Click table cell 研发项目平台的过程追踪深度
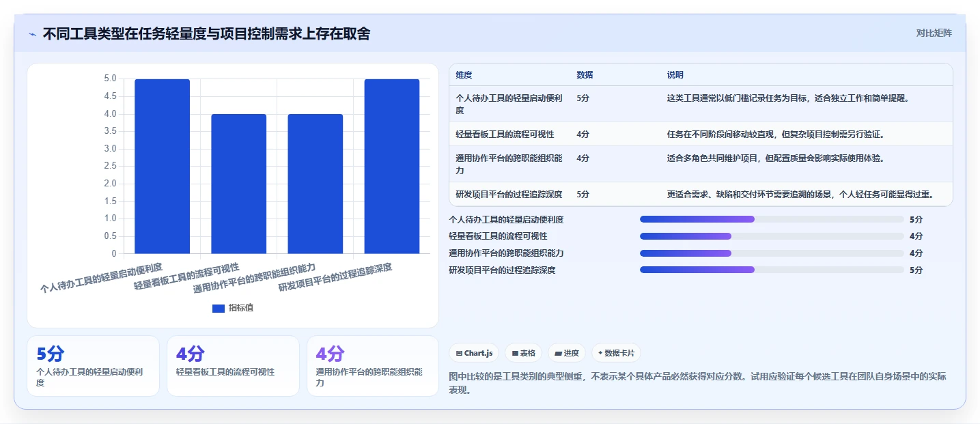Image resolution: width=980 pixels, height=424 pixels. (509, 195)
